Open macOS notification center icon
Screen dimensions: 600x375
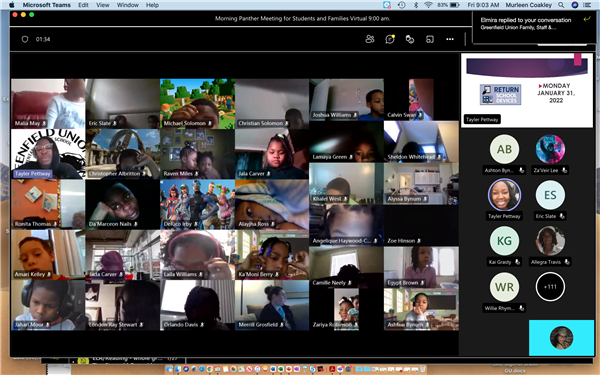pyautogui.click(x=587, y=5)
